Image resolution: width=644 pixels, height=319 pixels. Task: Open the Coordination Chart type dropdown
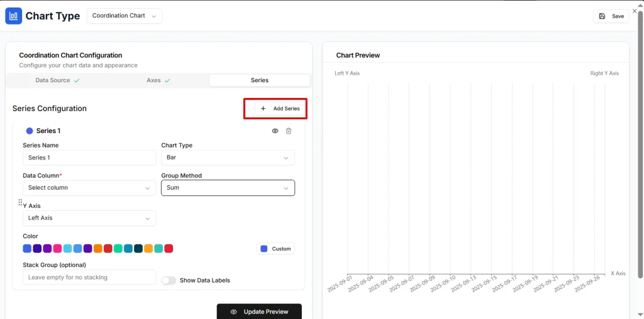(x=125, y=16)
